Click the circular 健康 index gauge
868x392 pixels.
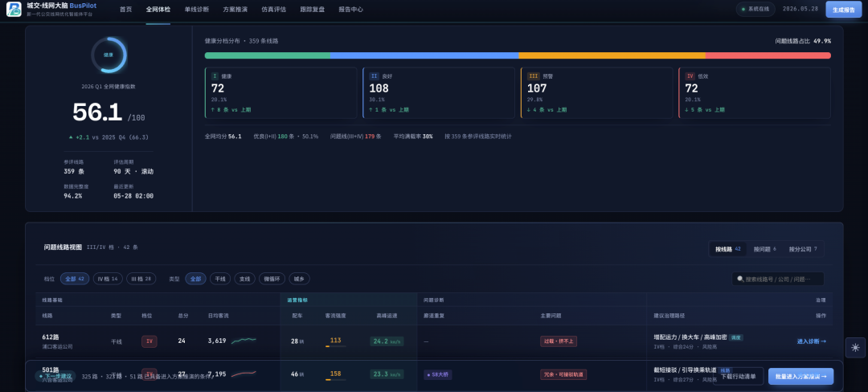pos(109,55)
